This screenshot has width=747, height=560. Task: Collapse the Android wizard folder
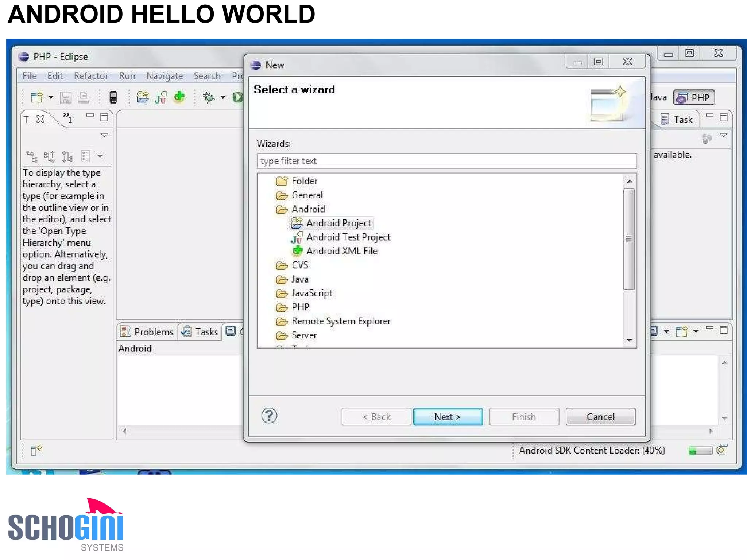tap(301, 209)
